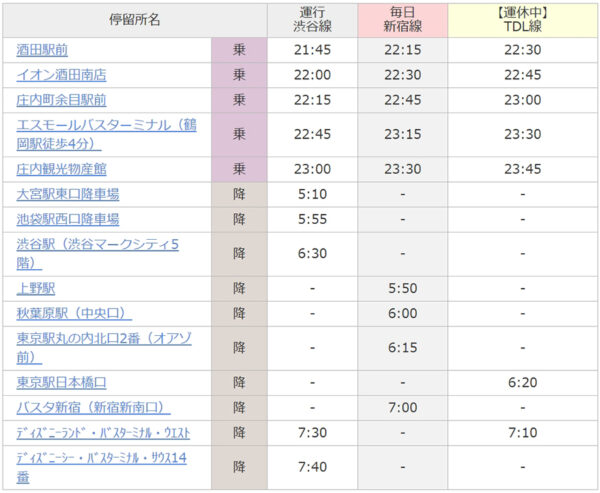
Task: Open the 庄内観光物産館 link
Action: [x=61, y=169]
